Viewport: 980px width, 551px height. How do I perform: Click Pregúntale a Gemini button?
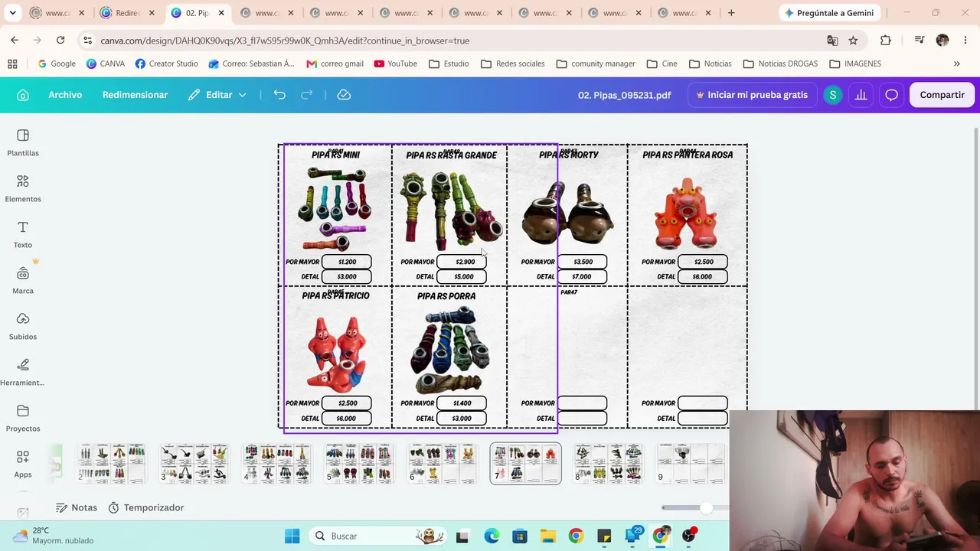pyautogui.click(x=829, y=13)
